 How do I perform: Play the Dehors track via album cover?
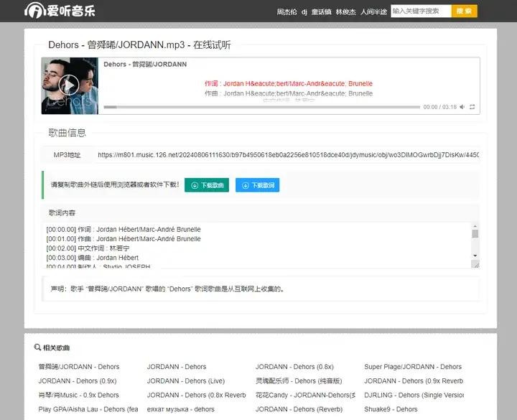point(69,85)
